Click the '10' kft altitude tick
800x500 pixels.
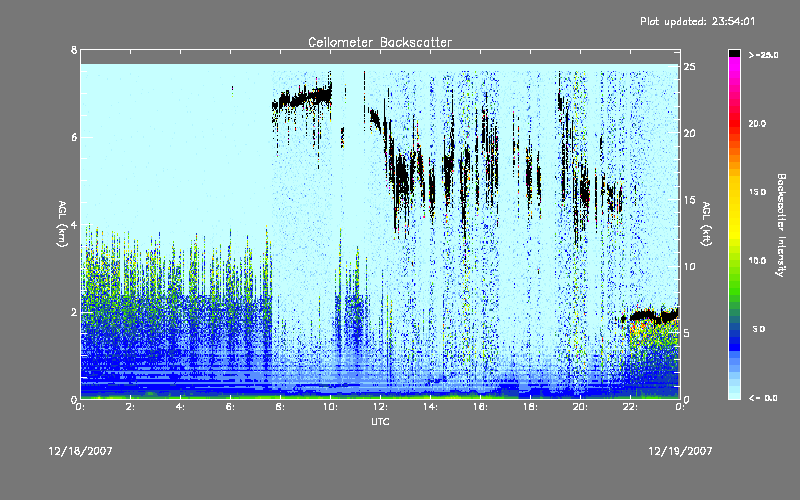[689, 266]
